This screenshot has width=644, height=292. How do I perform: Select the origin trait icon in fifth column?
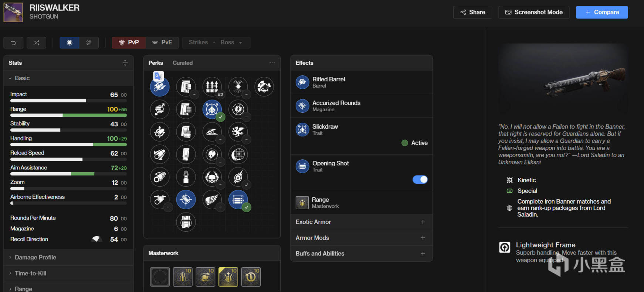pos(264,87)
